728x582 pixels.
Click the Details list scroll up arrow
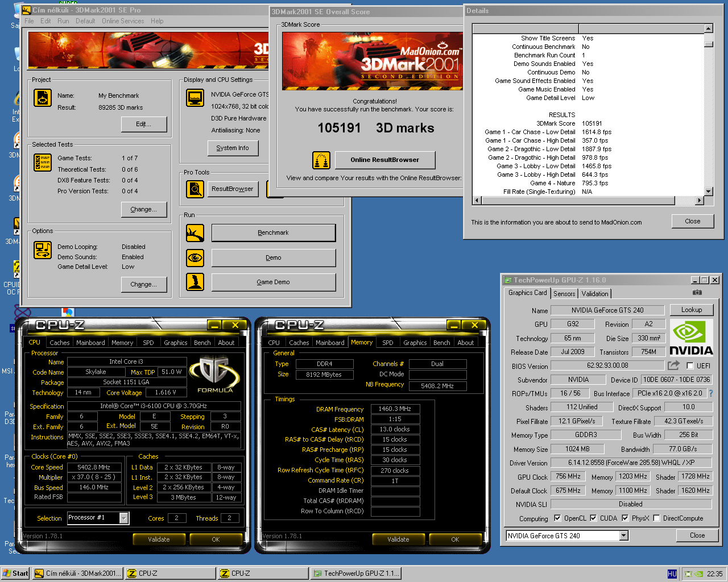(709, 28)
